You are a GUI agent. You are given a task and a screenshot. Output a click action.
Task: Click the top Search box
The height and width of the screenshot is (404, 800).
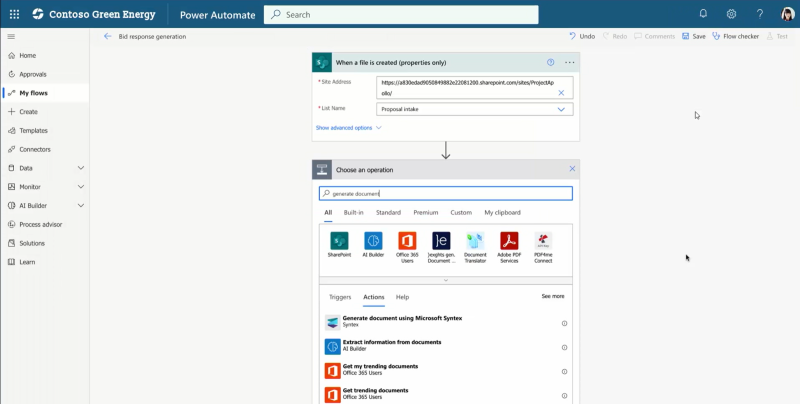tap(401, 14)
